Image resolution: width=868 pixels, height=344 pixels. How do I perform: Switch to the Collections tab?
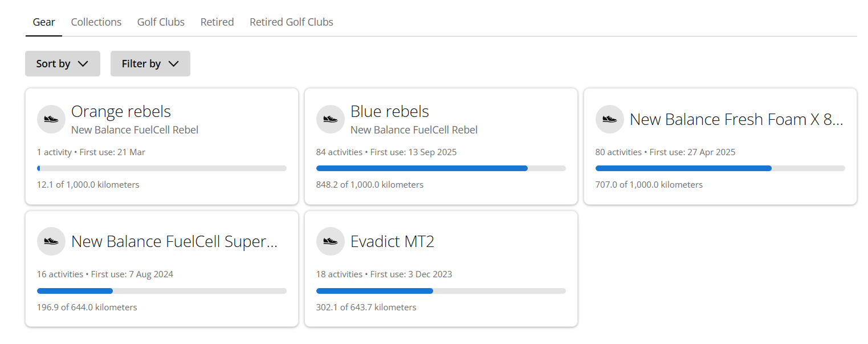[x=96, y=22]
